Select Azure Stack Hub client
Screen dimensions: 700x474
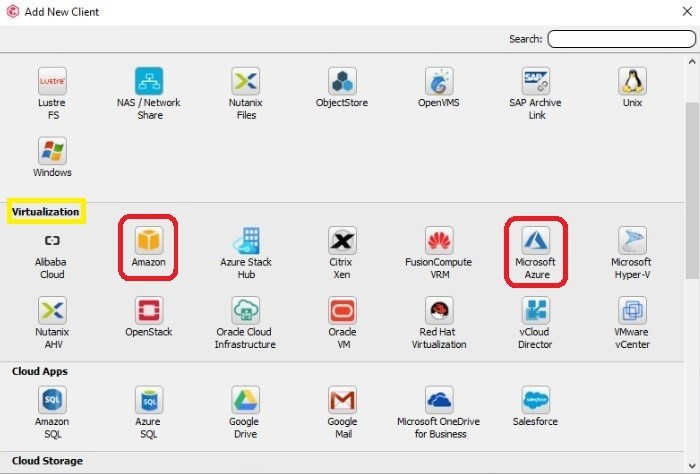246,241
